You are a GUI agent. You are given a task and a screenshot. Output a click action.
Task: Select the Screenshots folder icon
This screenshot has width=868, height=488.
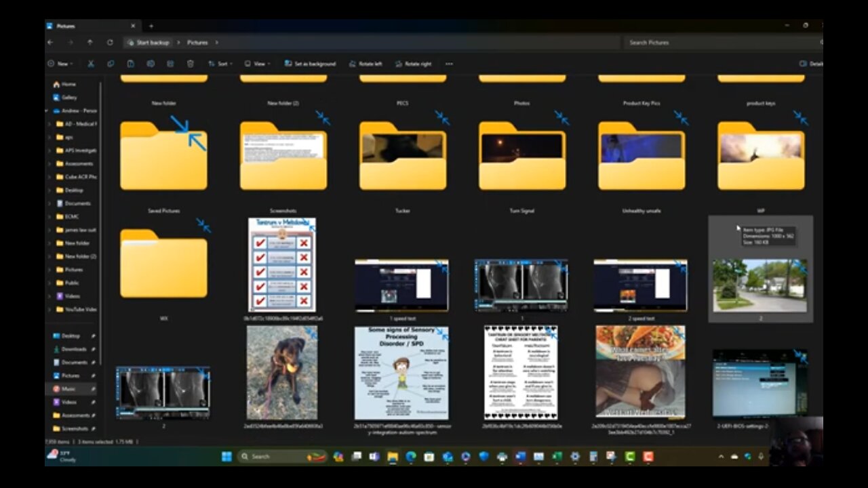283,157
